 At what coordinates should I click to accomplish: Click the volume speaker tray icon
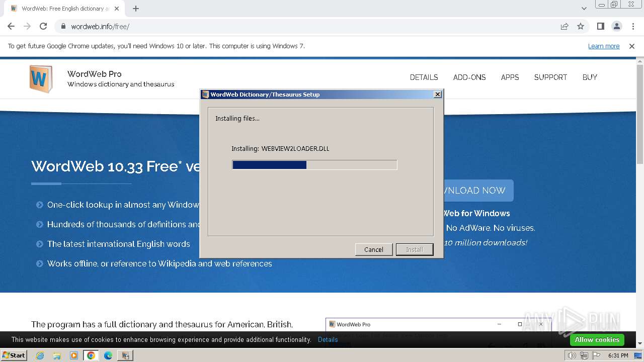click(x=572, y=355)
